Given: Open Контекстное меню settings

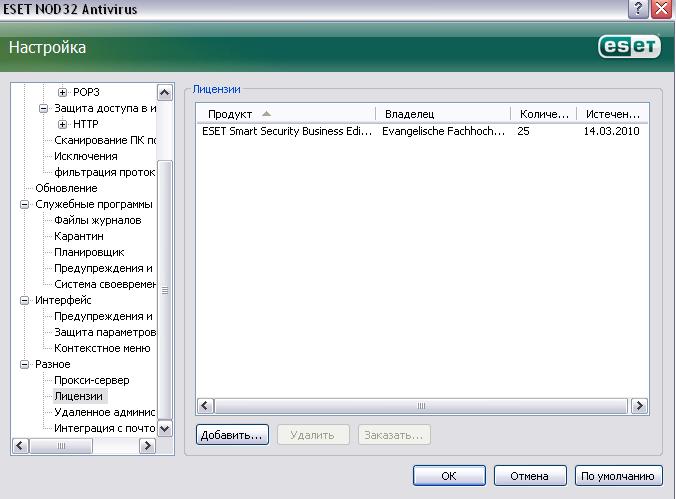Looking at the screenshot, I should click(x=102, y=348).
